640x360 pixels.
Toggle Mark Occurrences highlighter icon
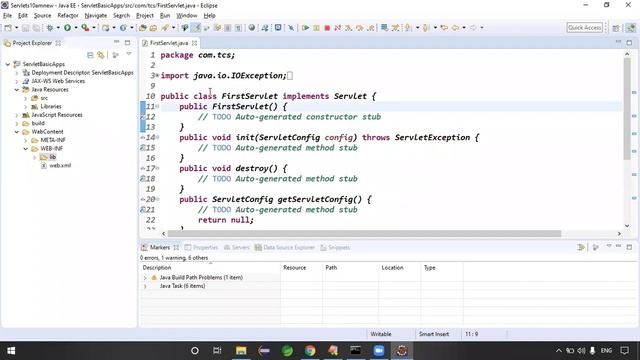coord(196,28)
